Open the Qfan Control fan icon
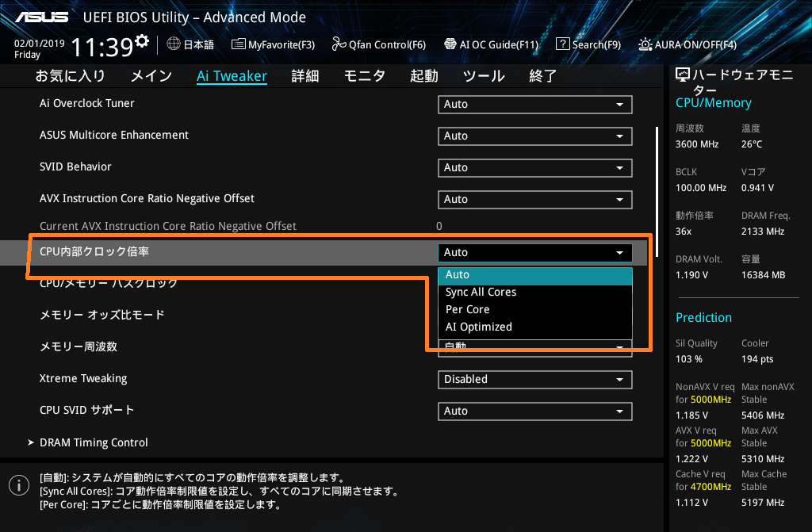Screen dimensions: 812x532 coord(339,44)
